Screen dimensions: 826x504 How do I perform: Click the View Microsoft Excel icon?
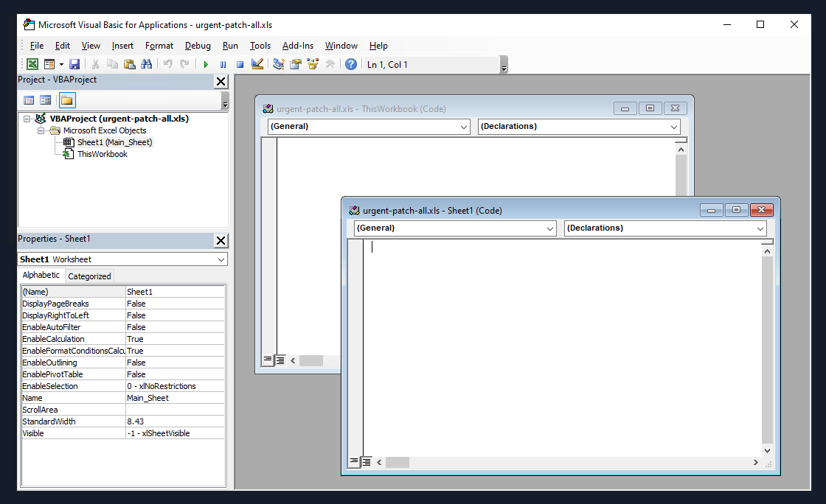tap(32, 64)
